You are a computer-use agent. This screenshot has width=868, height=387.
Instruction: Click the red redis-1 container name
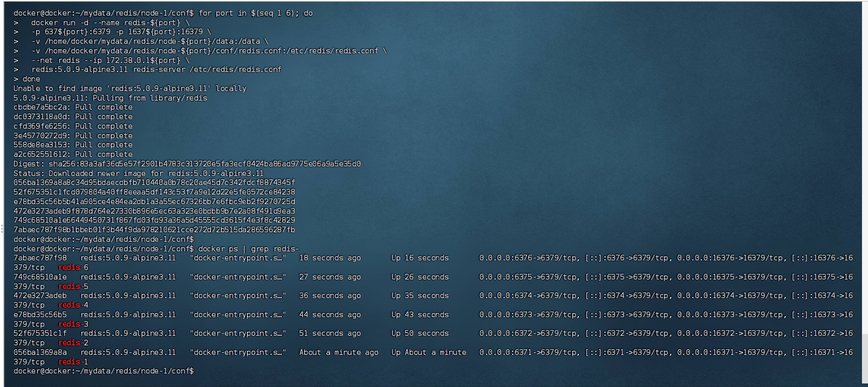point(73,362)
